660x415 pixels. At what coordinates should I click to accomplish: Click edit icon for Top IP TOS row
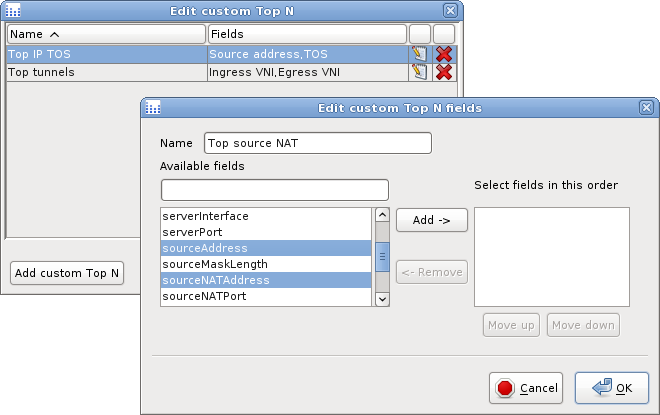(x=419, y=54)
